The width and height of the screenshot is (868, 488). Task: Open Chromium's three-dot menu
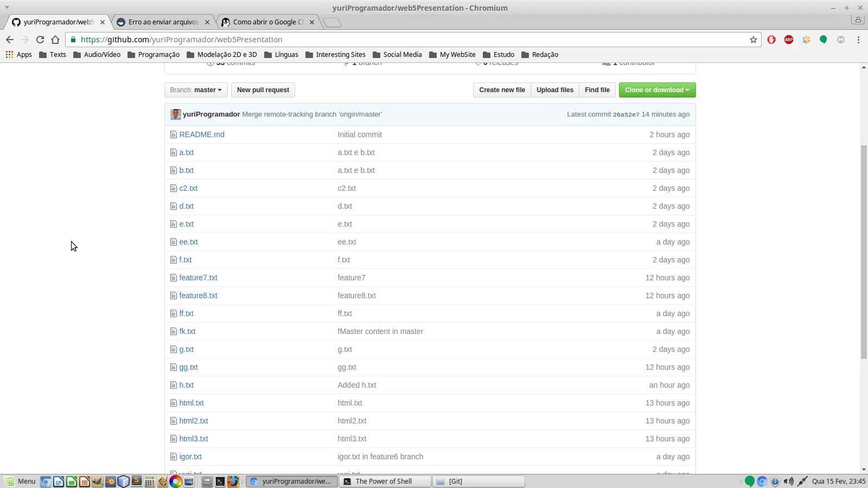click(x=858, y=40)
